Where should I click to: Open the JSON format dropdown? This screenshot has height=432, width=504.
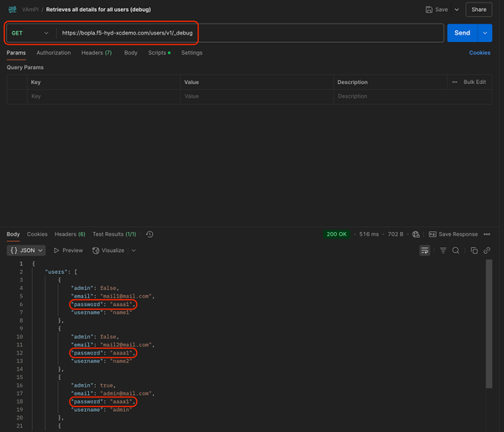26,250
